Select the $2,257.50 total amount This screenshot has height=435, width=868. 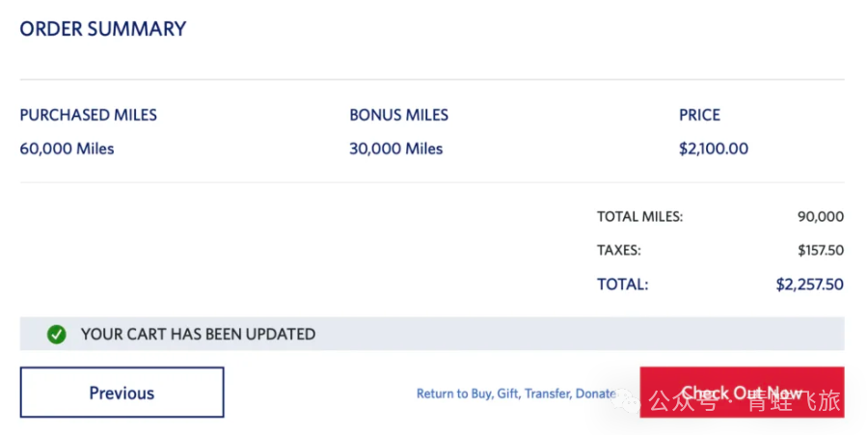click(810, 285)
